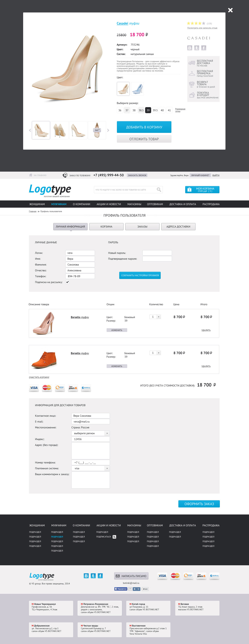
Task: Click the product return box icon
Action: tap(192, 84)
